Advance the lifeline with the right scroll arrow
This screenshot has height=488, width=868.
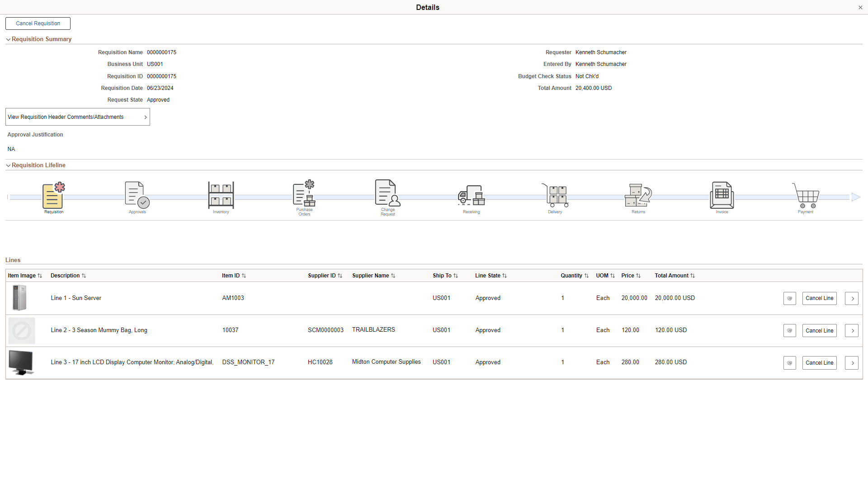pos(855,197)
